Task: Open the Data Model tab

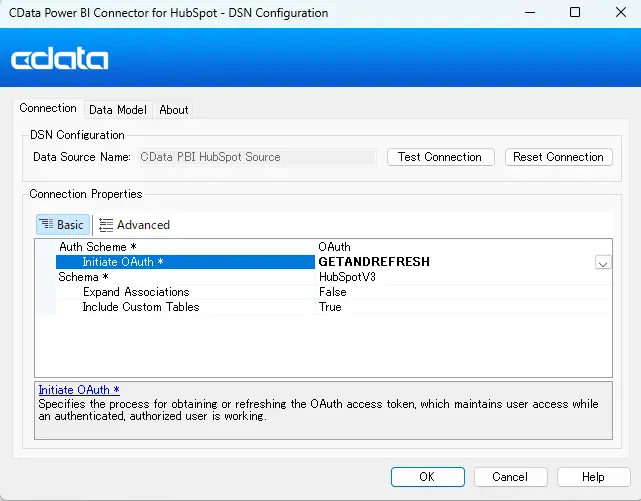Action: [x=117, y=110]
